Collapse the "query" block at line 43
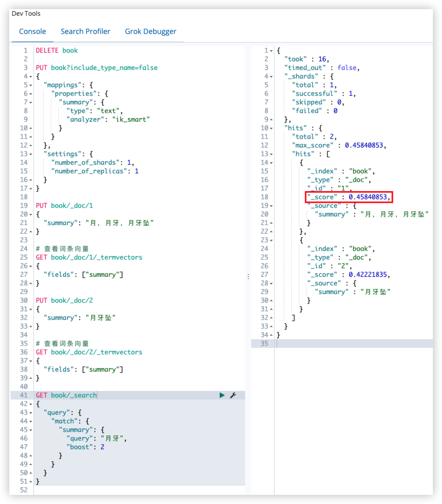442x504 pixels. pos(31,413)
